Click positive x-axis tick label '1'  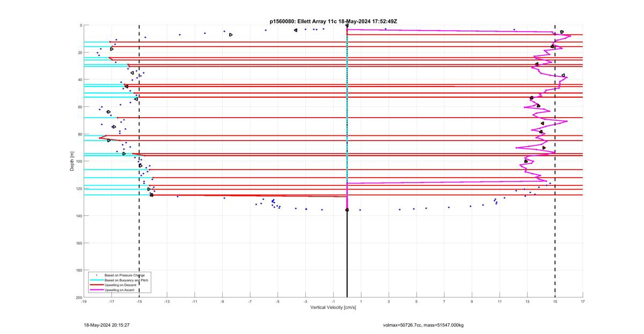pyautogui.click(x=361, y=302)
